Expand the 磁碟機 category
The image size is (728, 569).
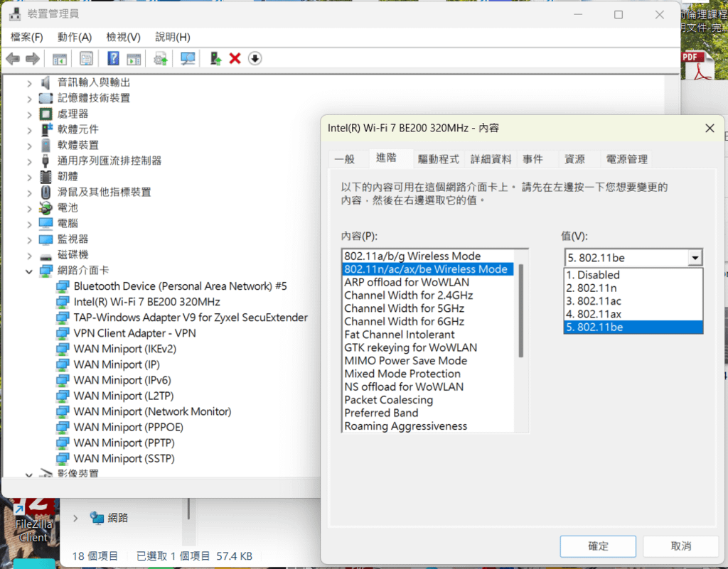[29, 256]
